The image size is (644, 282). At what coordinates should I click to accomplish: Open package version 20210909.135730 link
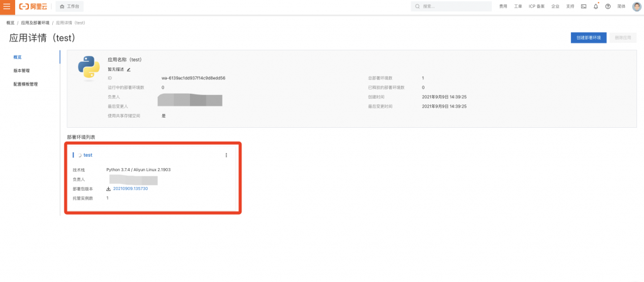[x=130, y=189]
